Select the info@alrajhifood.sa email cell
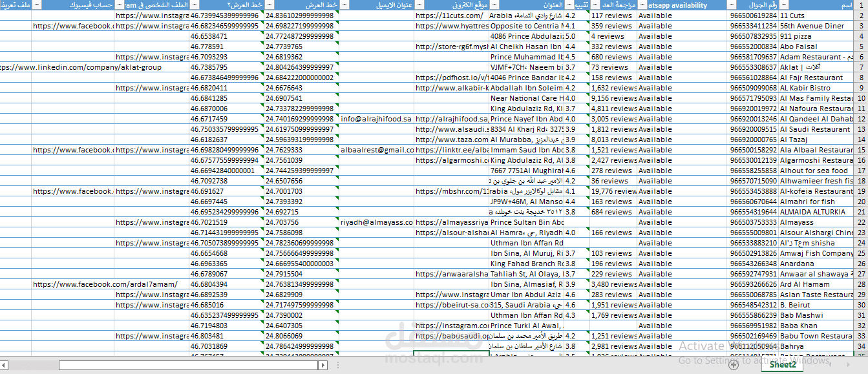This screenshot has width=868, height=374. point(377,118)
